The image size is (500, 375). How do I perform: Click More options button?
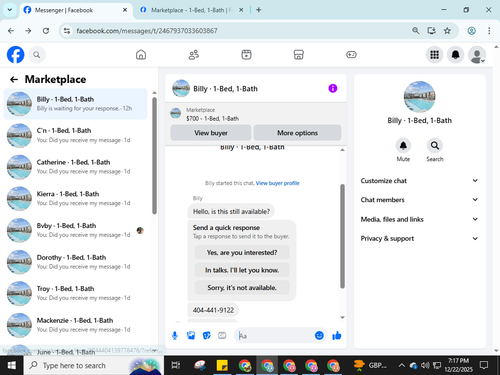(297, 133)
